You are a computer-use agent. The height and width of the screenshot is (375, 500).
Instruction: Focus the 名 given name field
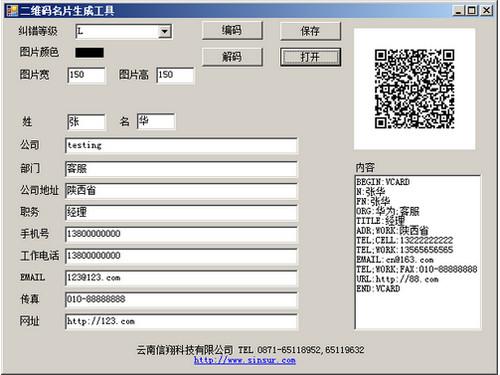(156, 121)
